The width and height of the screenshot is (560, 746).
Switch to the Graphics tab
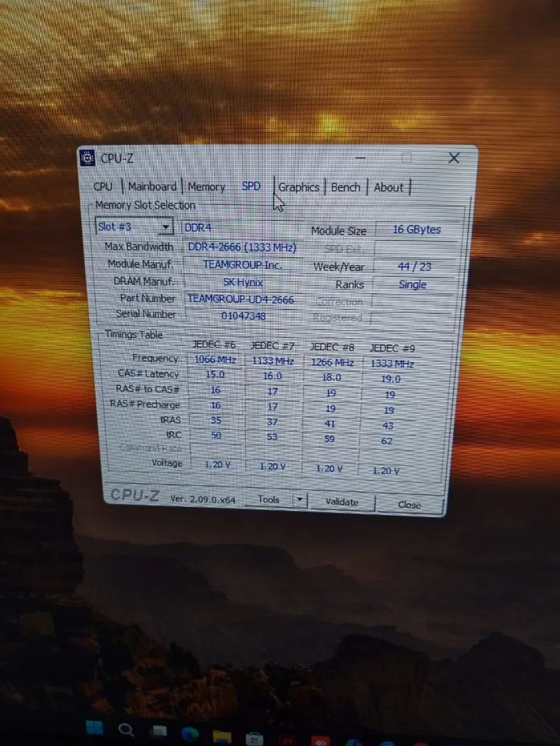tap(299, 187)
